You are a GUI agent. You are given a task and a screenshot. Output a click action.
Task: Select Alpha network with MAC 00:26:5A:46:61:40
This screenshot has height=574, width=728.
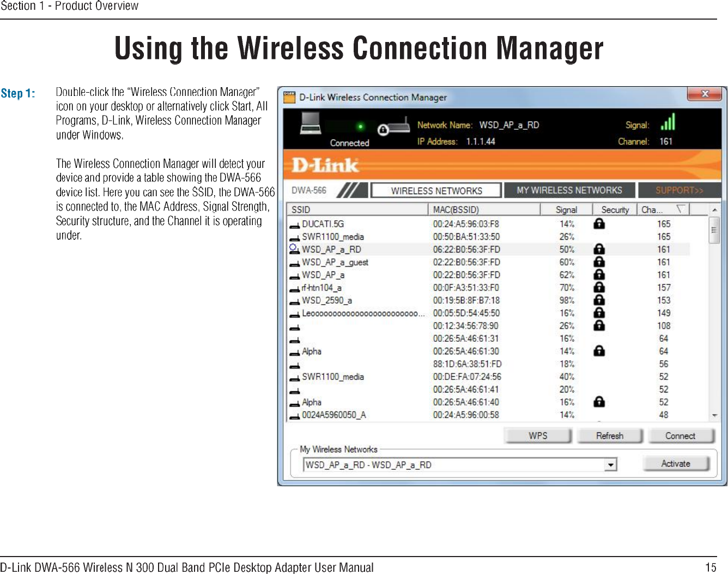click(x=489, y=402)
